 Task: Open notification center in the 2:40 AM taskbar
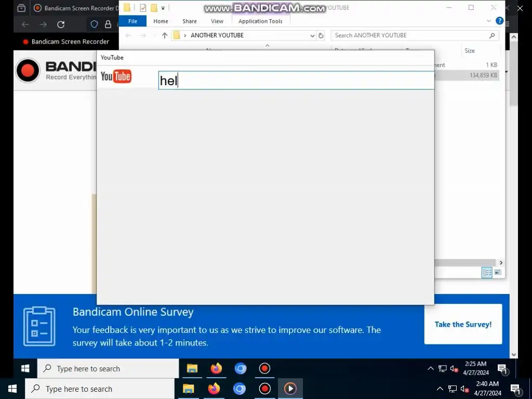coord(515,389)
